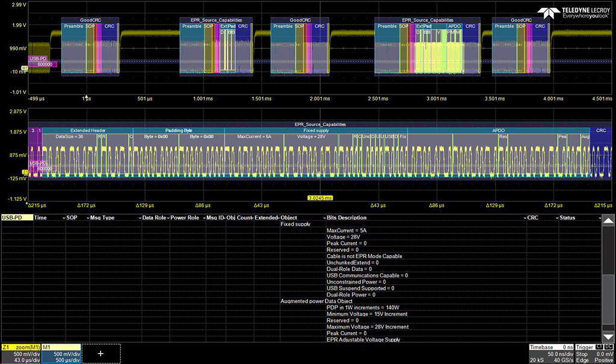Click the trigger position arrow on time axis
The width and height of the screenshot is (616, 364).
[87, 96]
